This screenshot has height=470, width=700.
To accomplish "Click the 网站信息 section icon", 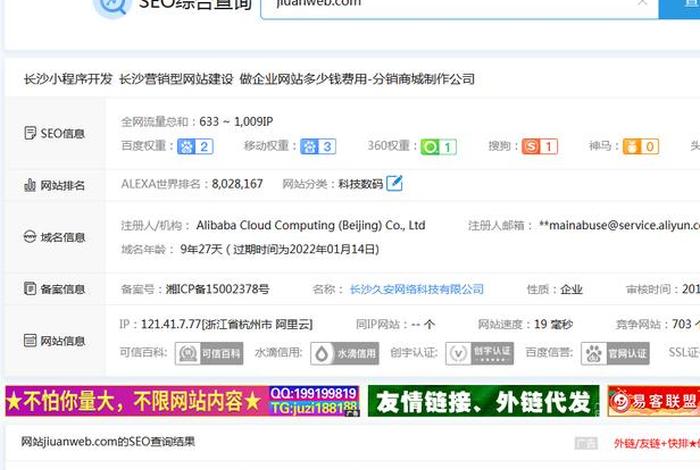I will point(30,340).
